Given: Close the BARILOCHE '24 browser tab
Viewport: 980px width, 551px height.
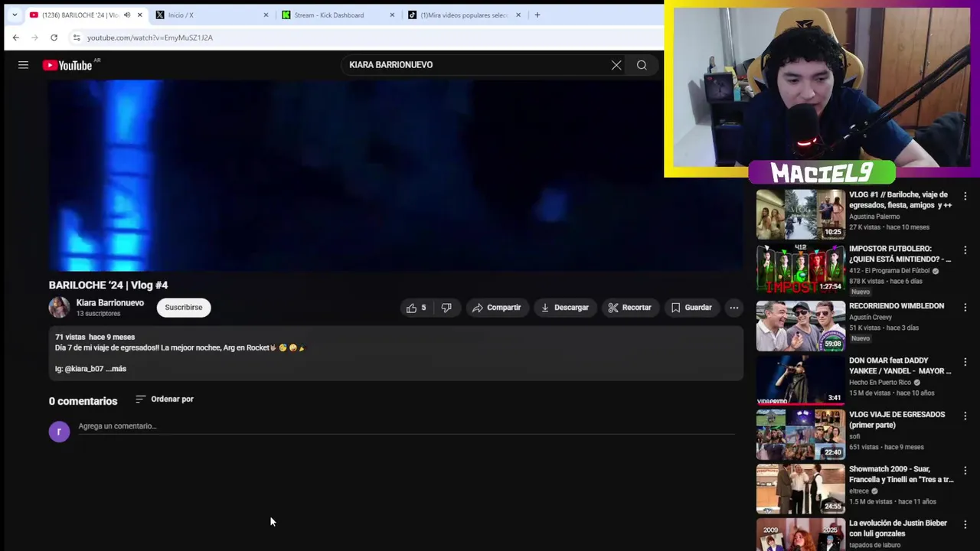Looking at the screenshot, I should click(x=139, y=15).
